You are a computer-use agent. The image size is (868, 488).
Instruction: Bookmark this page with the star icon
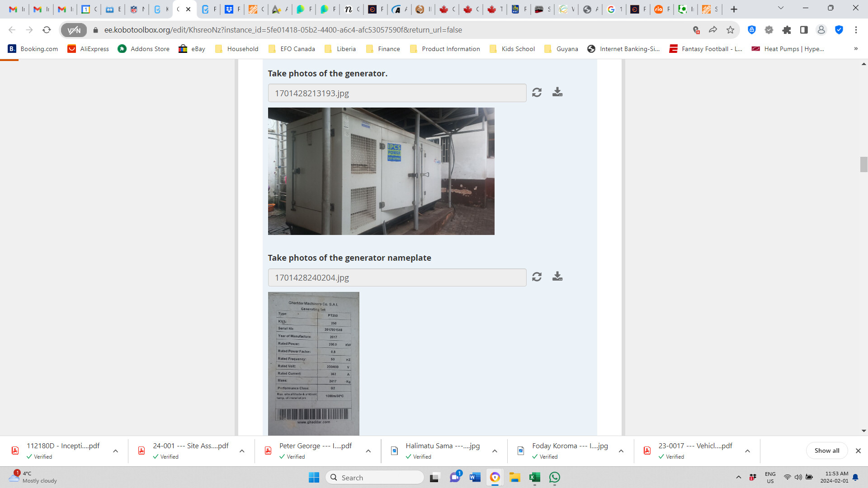pyautogui.click(x=730, y=30)
